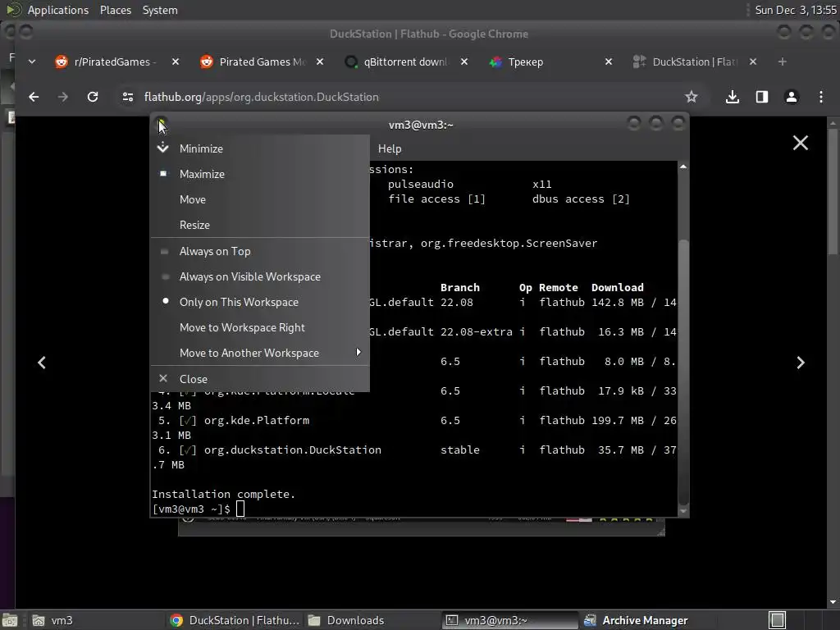The height and width of the screenshot is (630, 840).
Task: Choose Close in the window menu
Action: tap(260, 379)
